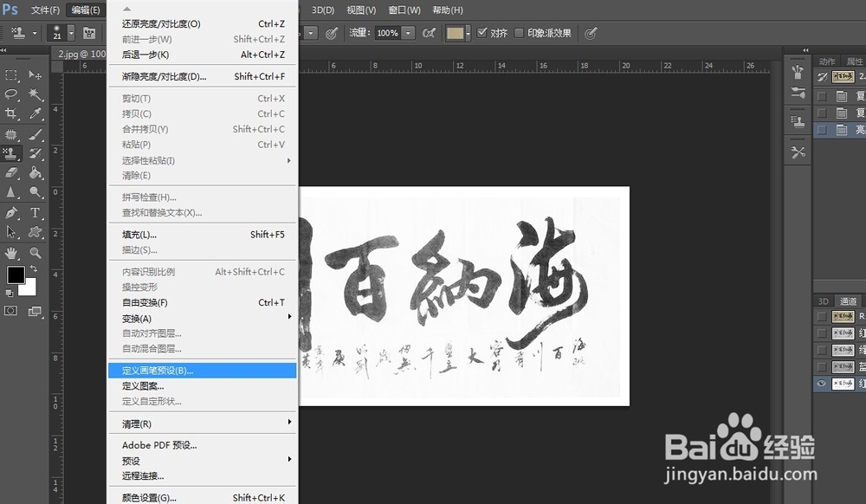Open the brush preset picker dropdown
Viewport: 866px width, 504px height.
[310, 33]
